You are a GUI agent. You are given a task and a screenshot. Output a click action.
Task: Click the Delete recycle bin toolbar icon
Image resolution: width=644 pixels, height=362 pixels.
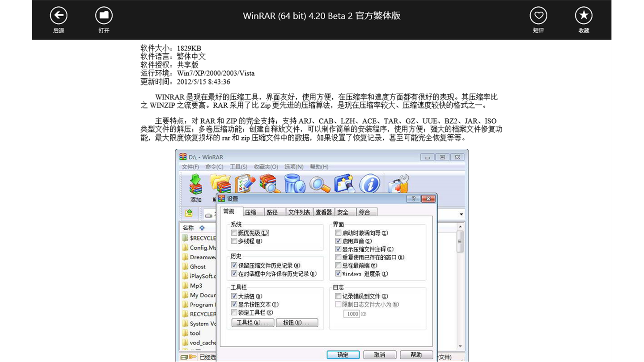coord(295,184)
